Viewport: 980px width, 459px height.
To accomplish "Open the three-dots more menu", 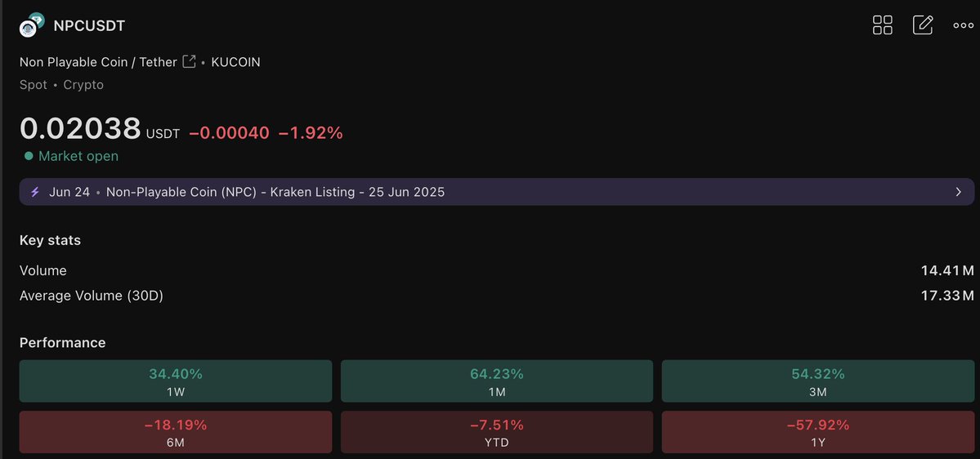I will [x=963, y=25].
